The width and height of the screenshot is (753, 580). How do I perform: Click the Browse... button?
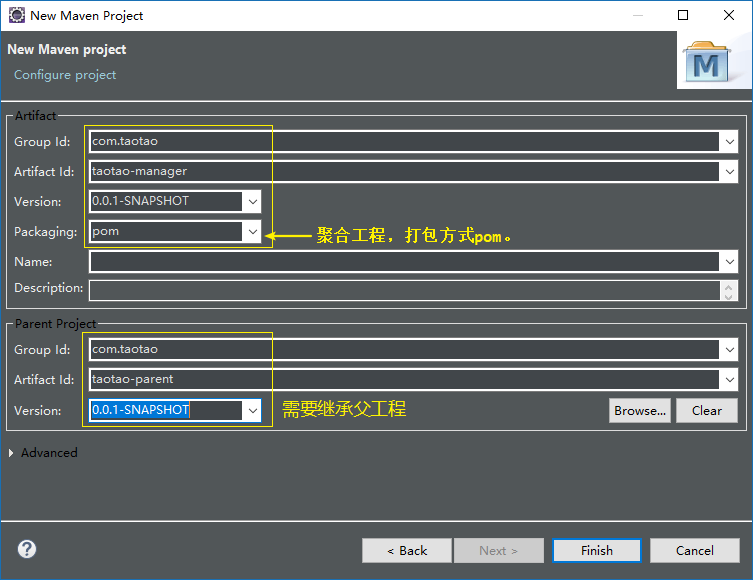tap(640, 411)
